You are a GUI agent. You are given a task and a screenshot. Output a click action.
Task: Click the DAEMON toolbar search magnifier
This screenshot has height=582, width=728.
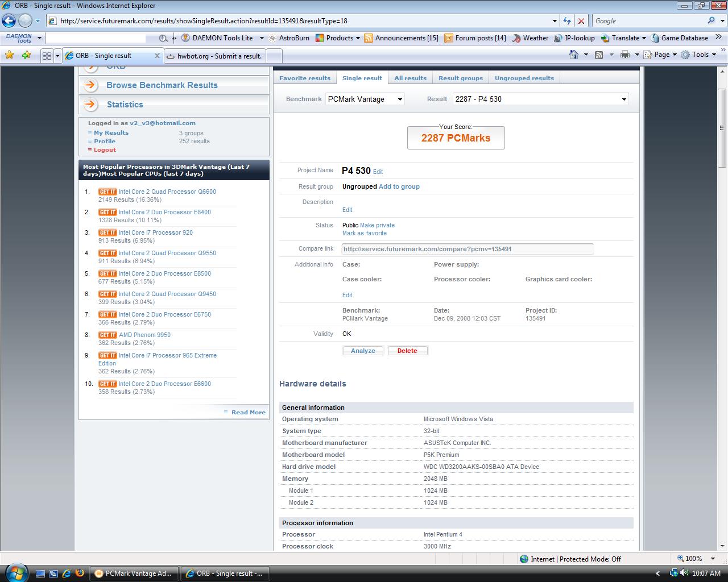pyautogui.click(x=163, y=38)
